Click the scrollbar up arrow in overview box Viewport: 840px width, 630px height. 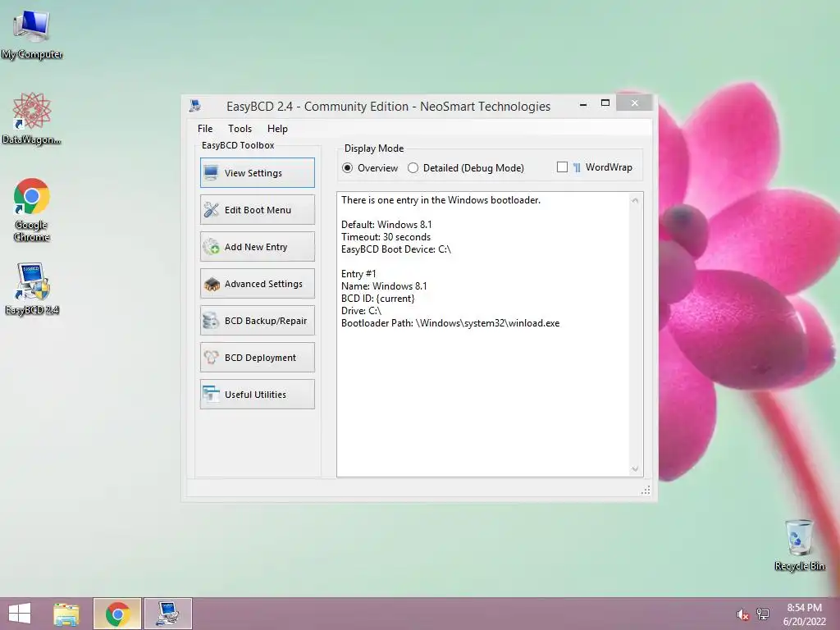(x=635, y=200)
